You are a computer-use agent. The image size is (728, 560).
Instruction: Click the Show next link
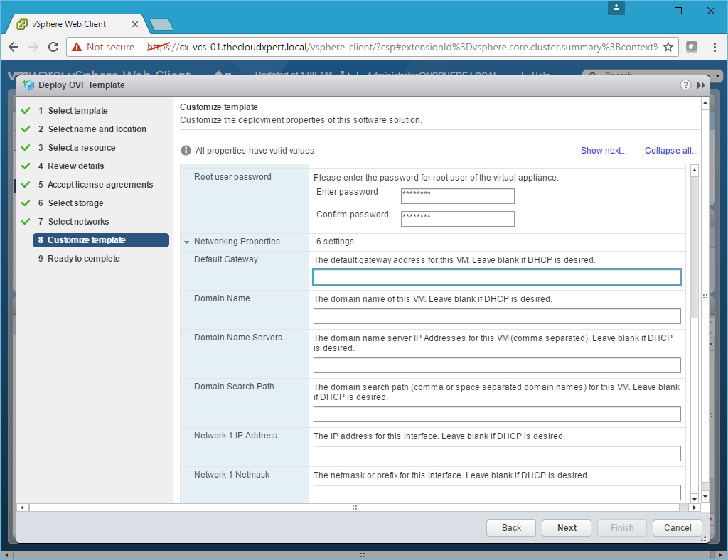(x=604, y=151)
